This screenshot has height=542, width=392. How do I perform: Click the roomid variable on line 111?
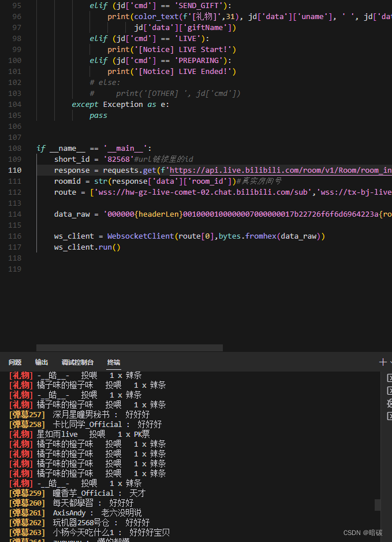pyautogui.click(x=68, y=181)
